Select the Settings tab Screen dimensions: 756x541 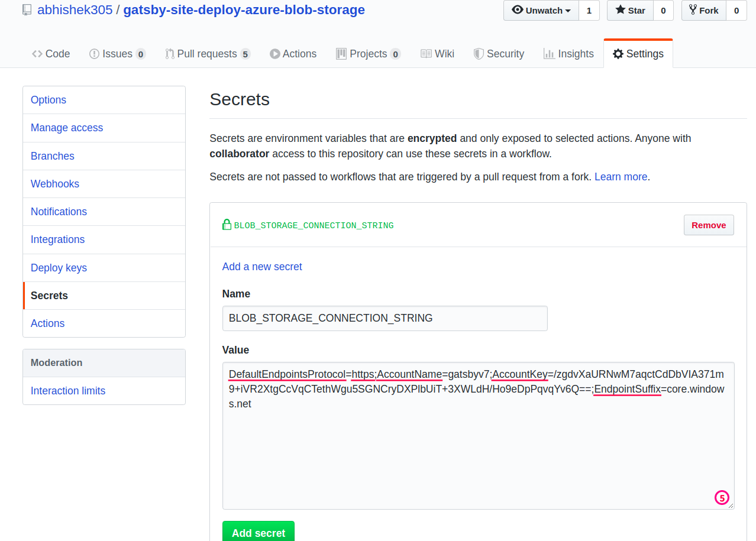click(638, 54)
